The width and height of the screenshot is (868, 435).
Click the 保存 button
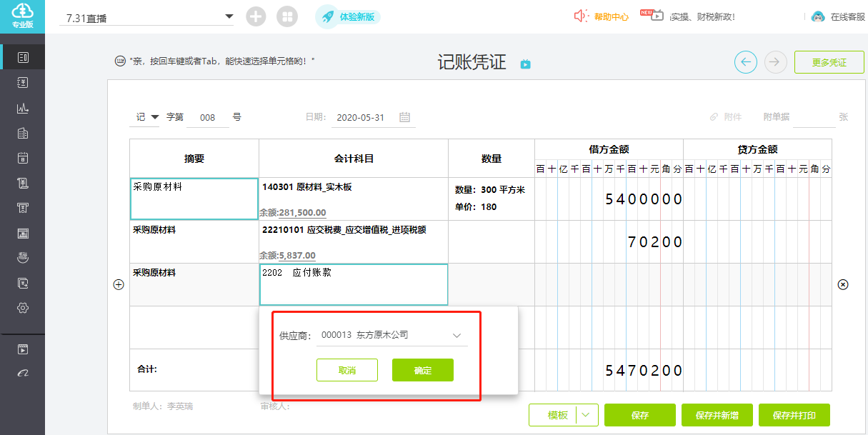tap(640, 415)
